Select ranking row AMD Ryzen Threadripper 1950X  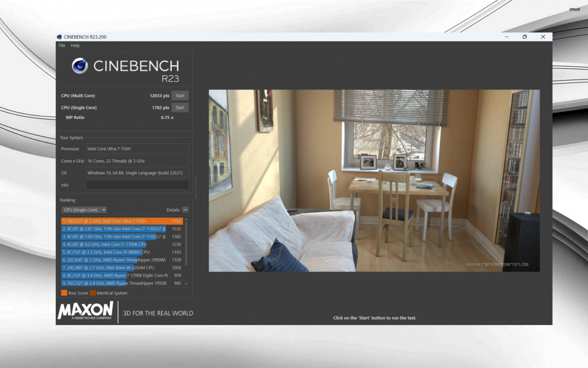[x=122, y=283]
